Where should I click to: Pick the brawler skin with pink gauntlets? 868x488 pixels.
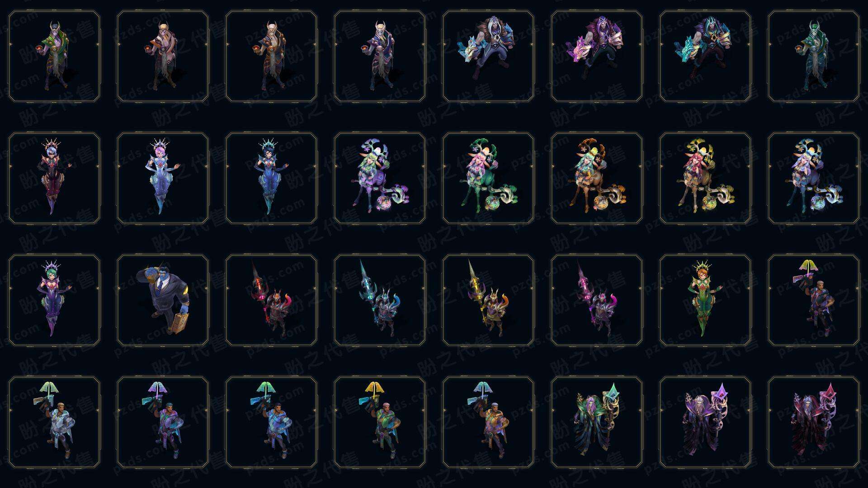597,56
